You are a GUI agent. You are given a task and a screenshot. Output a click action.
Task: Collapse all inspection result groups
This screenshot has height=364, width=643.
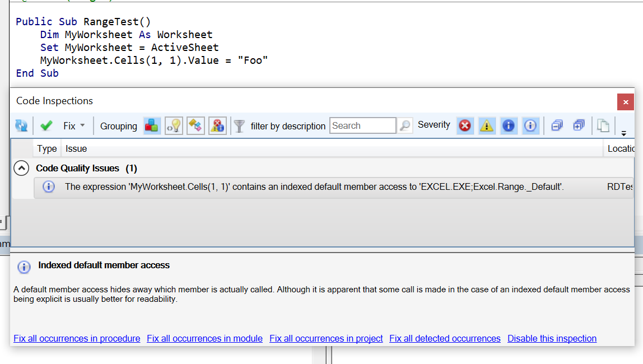(x=557, y=125)
